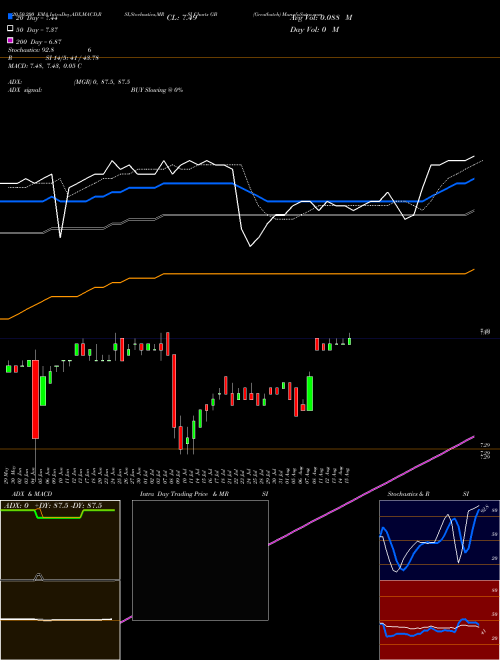
Task: Click the Stochastics 92.8 reading
Action: (31, 50)
